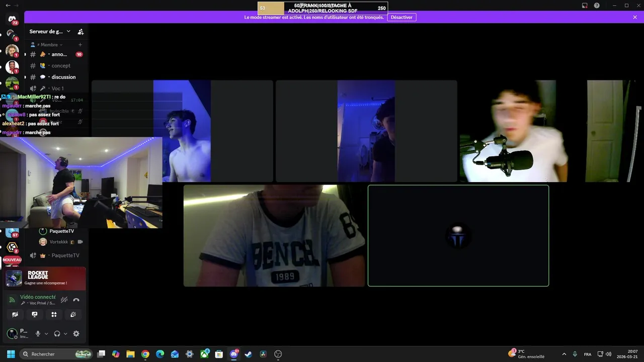
Task: Add channel to Membre category
Action: click(x=80, y=45)
